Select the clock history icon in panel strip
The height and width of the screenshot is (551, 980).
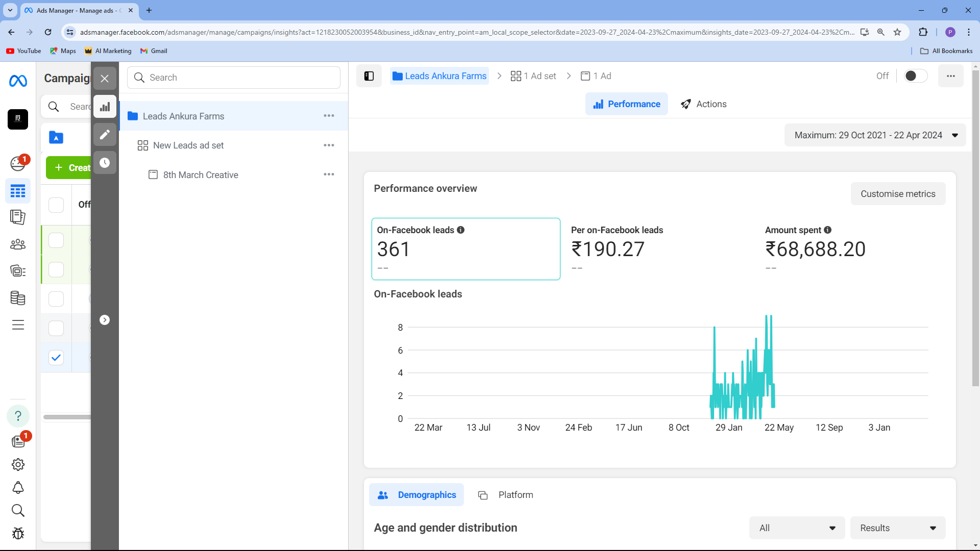[105, 162]
